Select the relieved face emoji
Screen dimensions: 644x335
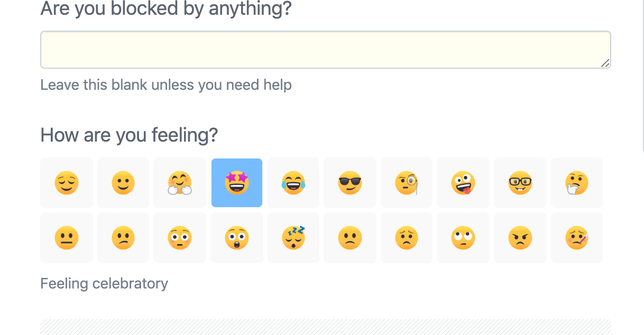tap(67, 183)
